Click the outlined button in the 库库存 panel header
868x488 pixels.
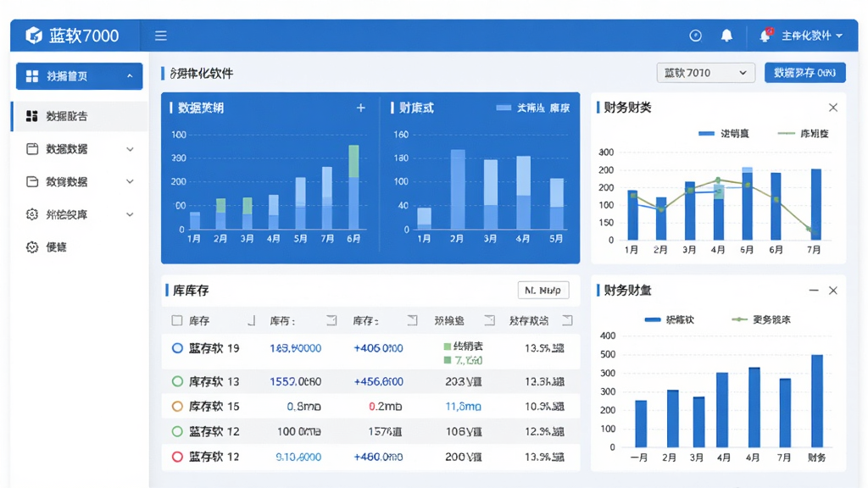pos(543,290)
